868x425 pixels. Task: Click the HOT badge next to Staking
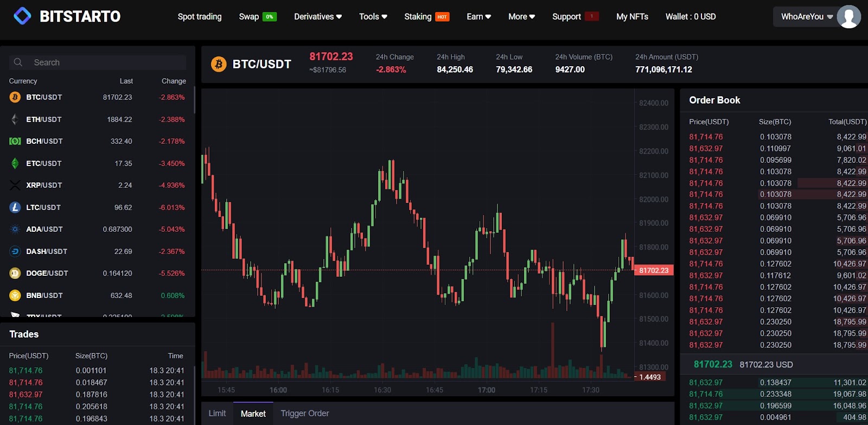click(x=442, y=17)
